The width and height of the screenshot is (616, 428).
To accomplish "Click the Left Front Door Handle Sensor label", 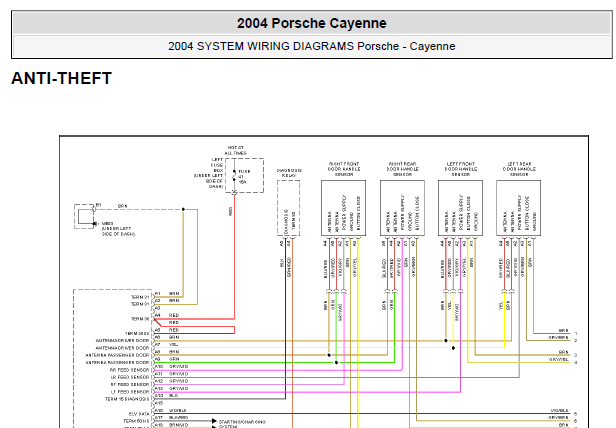I will click(460, 169).
